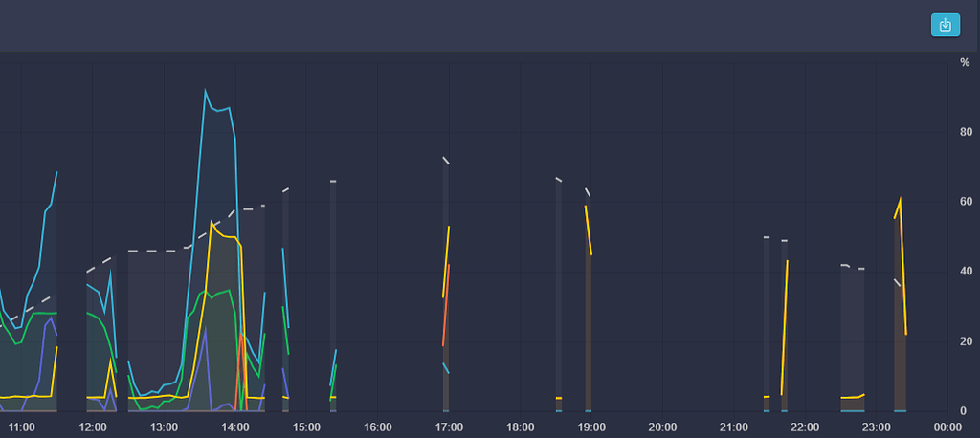Viewport: 980px width, 438px height.
Task: Select the 60 value on percent axis
Action: [966, 202]
